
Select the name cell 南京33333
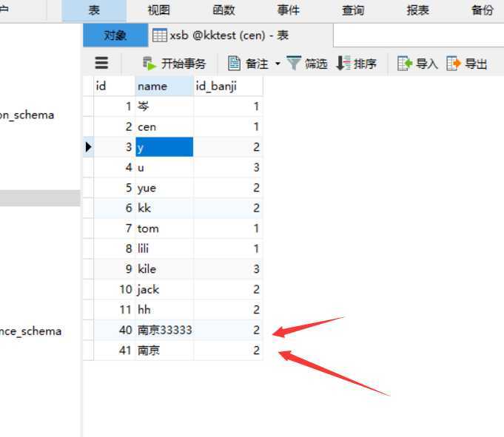coord(164,330)
